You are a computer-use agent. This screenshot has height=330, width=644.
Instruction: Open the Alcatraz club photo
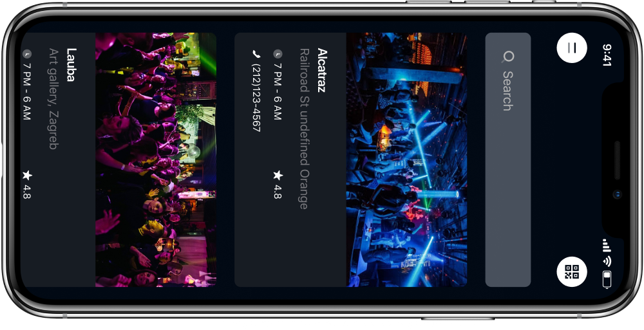click(x=406, y=160)
